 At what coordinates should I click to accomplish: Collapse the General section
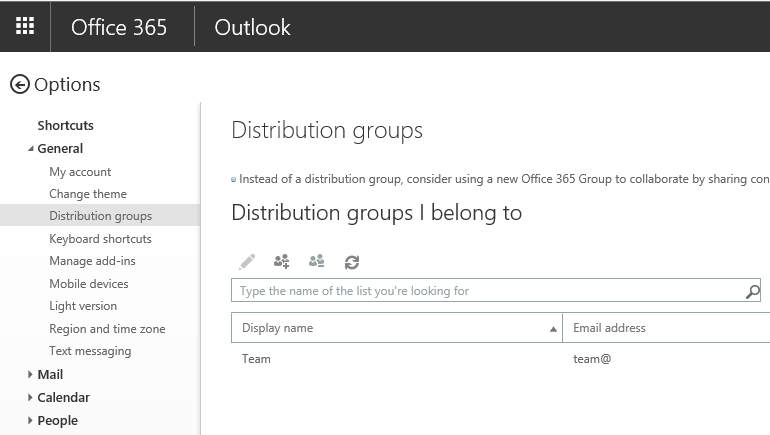point(30,149)
